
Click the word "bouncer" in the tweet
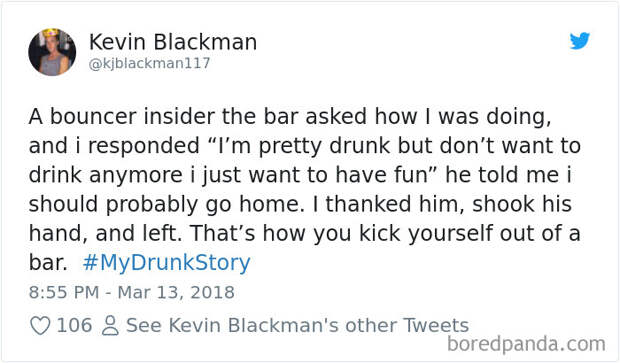93,117
